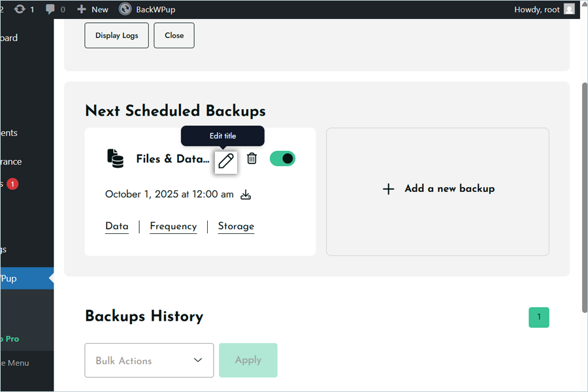Open the Frequency settings link
Viewport: 588px width, 392px height.
(173, 226)
